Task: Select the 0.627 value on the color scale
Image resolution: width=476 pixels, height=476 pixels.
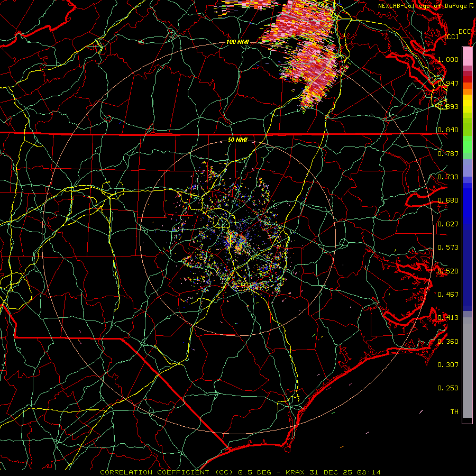Action: [x=448, y=224]
